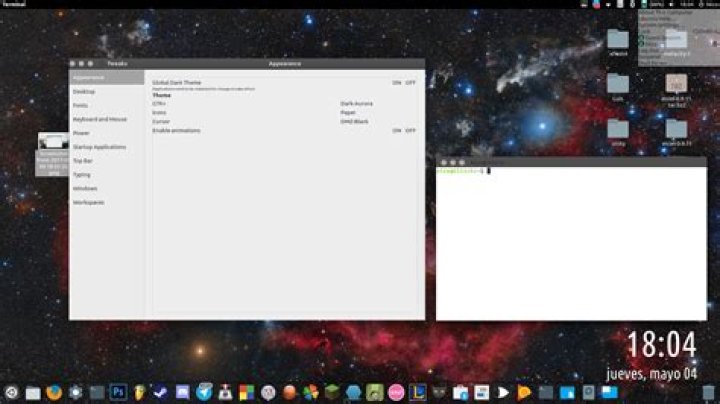Launch the Minecraft grass block icon

tap(332, 393)
